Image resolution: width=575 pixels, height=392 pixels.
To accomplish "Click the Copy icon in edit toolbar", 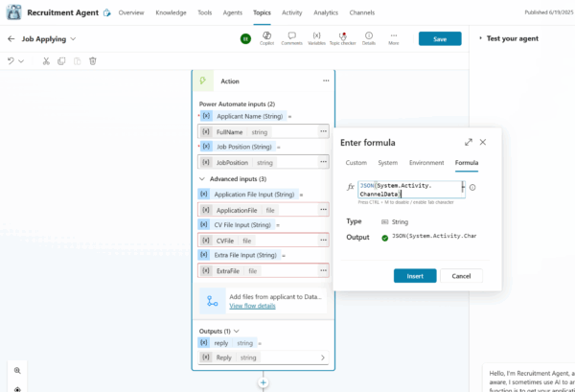I will pyautogui.click(x=61, y=61).
